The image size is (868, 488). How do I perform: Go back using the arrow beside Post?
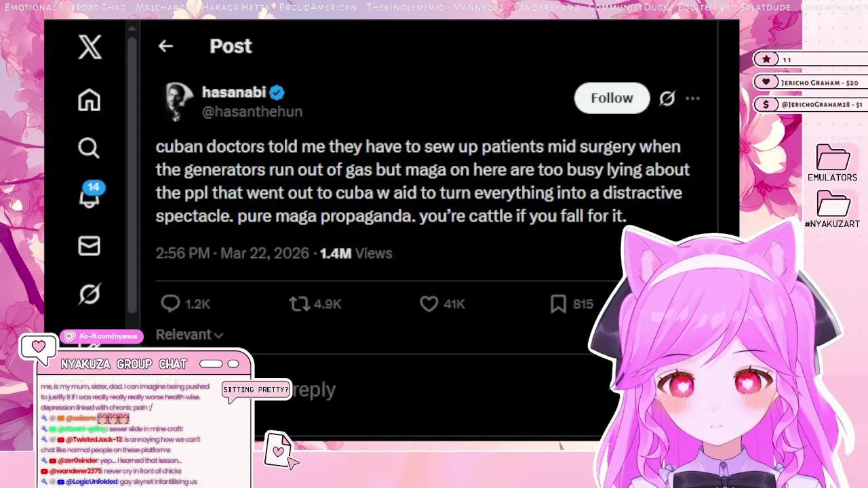pos(165,46)
